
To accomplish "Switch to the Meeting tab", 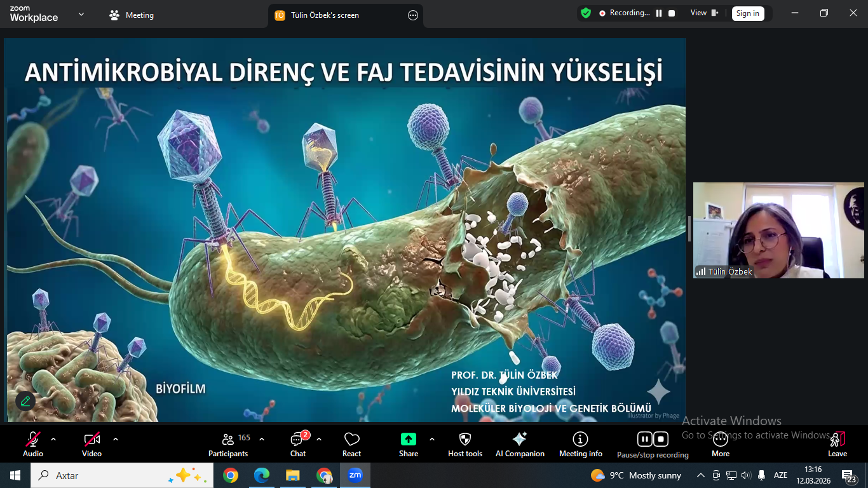I will [x=132, y=15].
